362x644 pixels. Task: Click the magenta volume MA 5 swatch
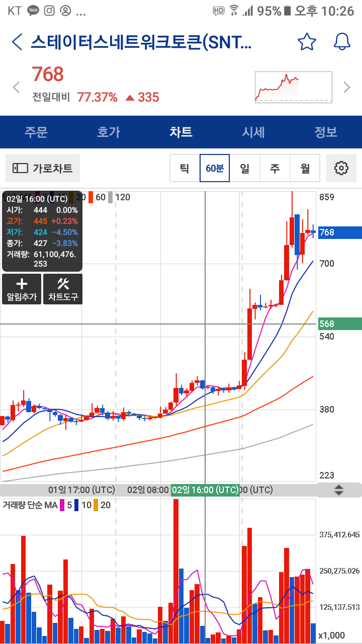coord(62,505)
